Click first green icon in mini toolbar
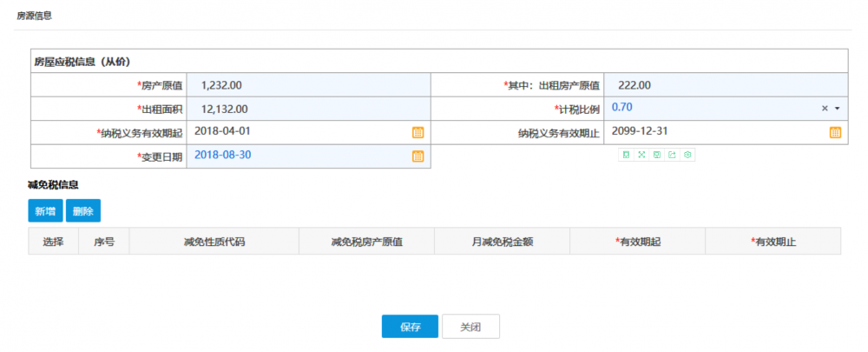Screen dimensions: 868x352 point(625,155)
